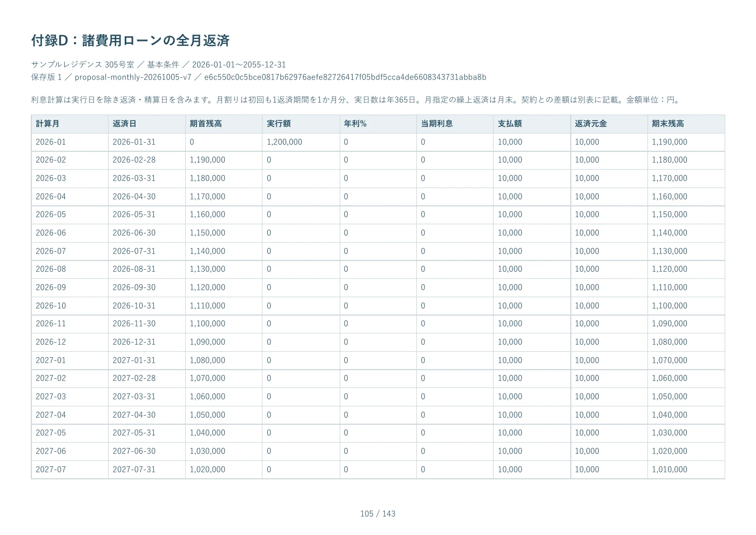Click the 2026-05-31 repayment date cell
756x535 pixels.
[147, 215]
